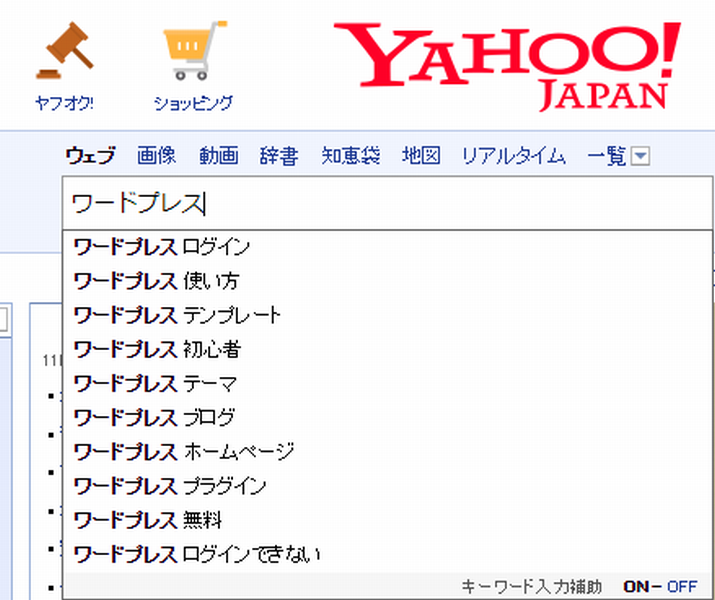The height and width of the screenshot is (600, 715).
Task: Choose suggestion ワードプレス 無料
Action: [x=388, y=521]
